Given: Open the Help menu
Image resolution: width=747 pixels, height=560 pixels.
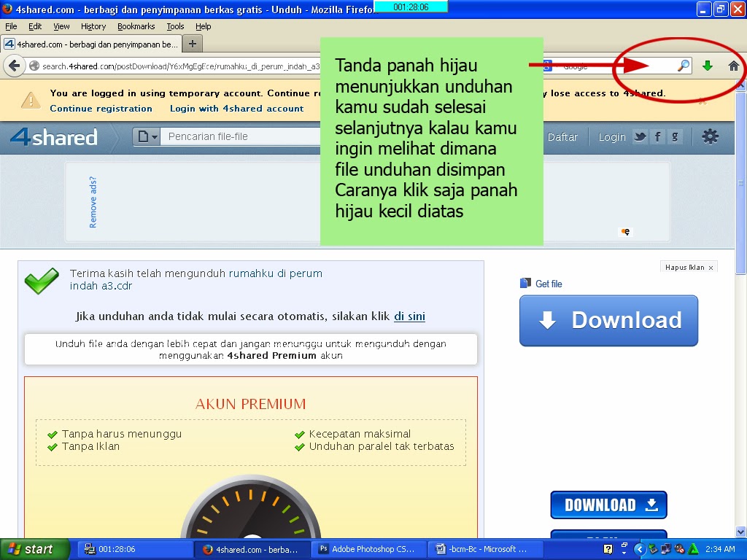Looking at the screenshot, I should pos(203,26).
